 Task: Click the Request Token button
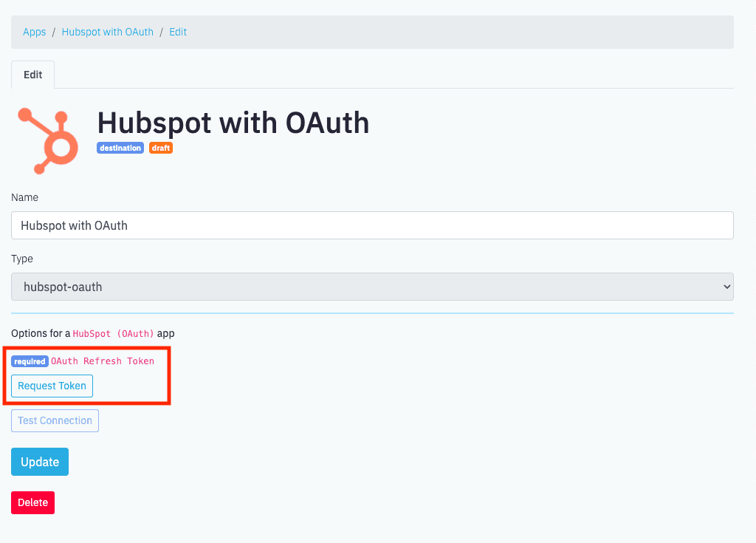(x=52, y=386)
